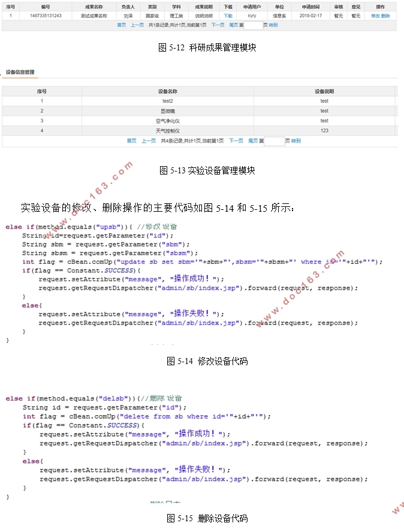This screenshot has width=404, height=532.
Task: Click the 下载 link in the results row
Action: click(228, 16)
